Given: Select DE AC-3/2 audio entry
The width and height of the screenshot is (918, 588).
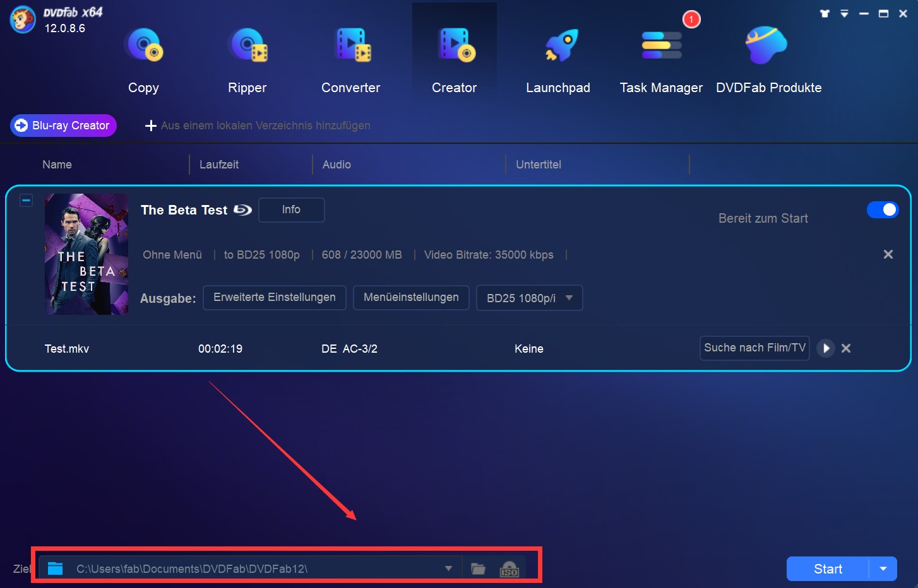Looking at the screenshot, I should [x=349, y=349].
